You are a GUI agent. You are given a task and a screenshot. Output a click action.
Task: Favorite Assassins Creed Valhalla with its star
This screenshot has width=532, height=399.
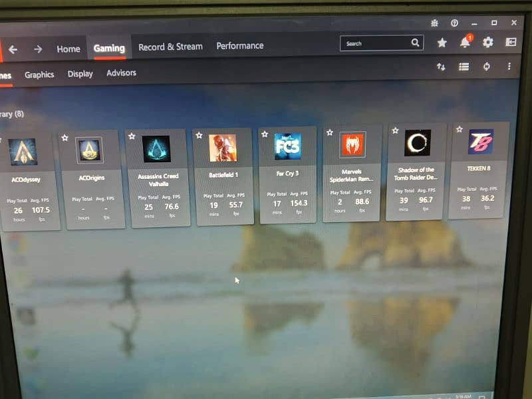(132, 136)
